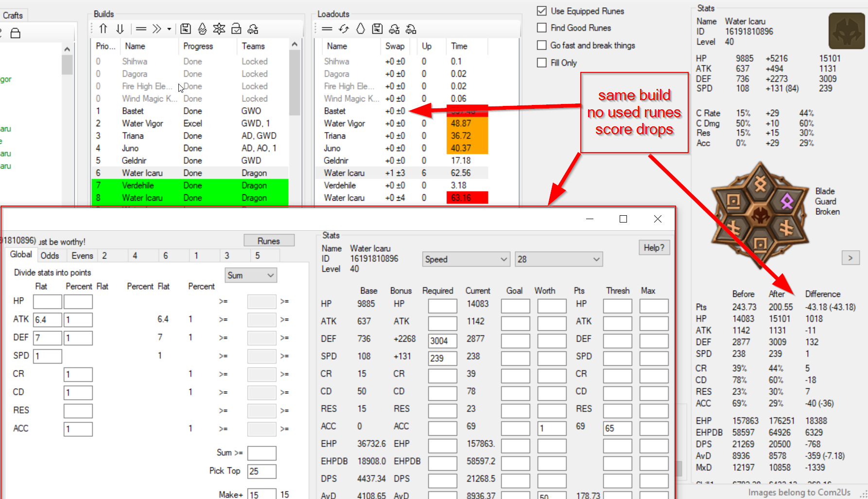Move the selected build priority down
This screenshot has width=868, height=499.
pos(120,29)
